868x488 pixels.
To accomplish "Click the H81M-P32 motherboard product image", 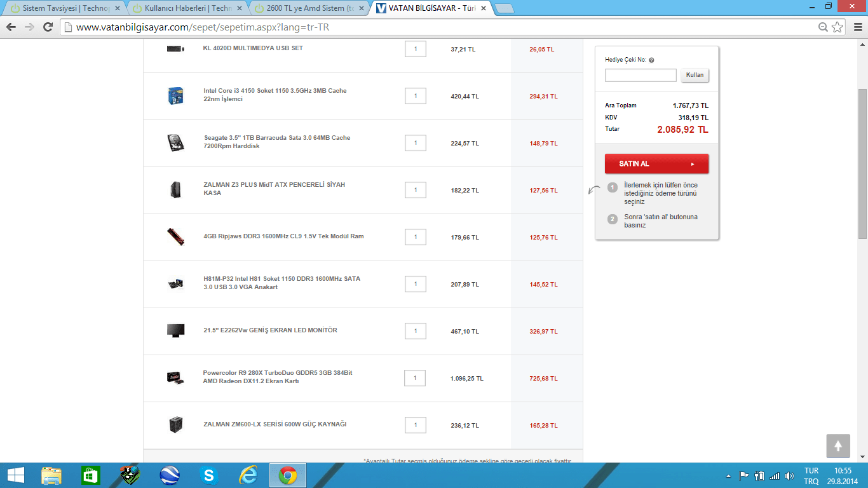I will click(x=175, y=283).
